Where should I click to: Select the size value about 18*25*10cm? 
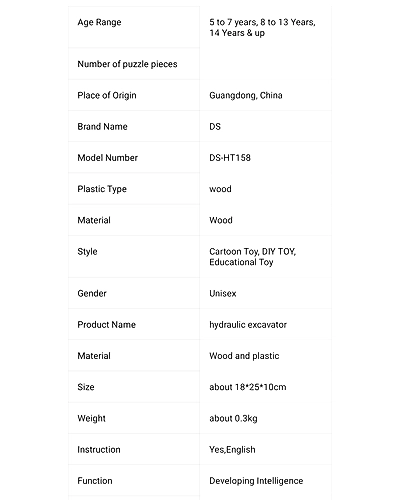coord(248,387)
